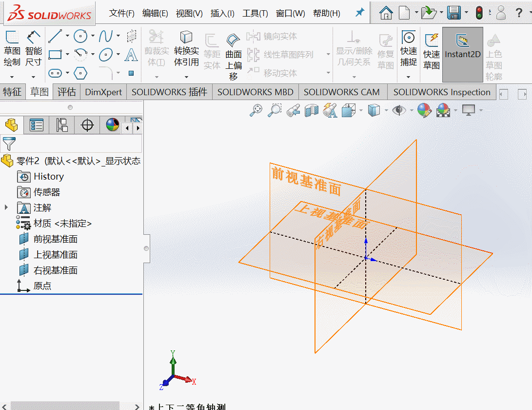Switch to the DimXpert tab
The width and height of the screenshot is (532, 410).
click(103, 92)
